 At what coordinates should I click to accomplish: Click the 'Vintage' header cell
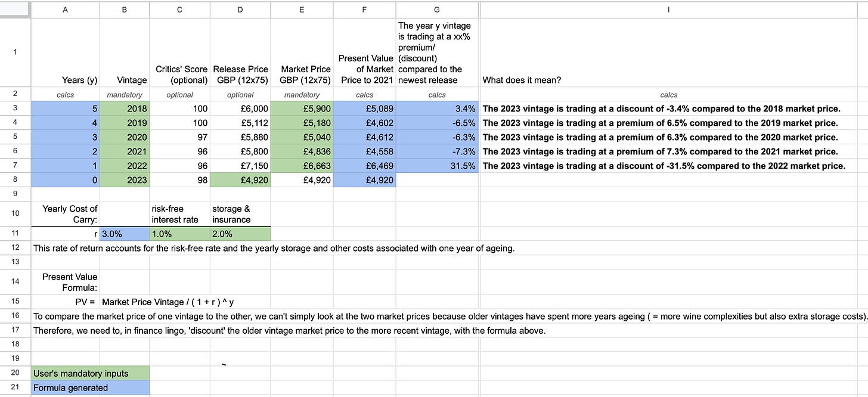tap(125, 52)
